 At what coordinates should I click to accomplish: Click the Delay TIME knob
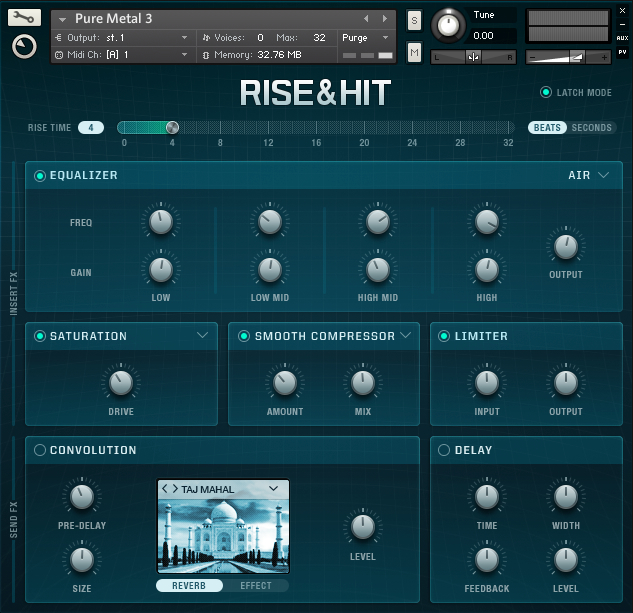tap(487, 496)
